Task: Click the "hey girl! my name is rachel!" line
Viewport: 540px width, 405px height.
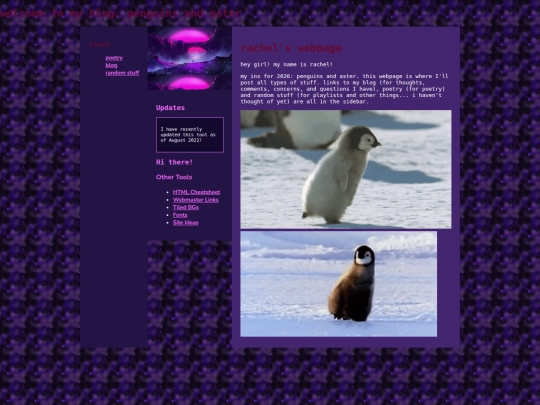Action: 287,64
